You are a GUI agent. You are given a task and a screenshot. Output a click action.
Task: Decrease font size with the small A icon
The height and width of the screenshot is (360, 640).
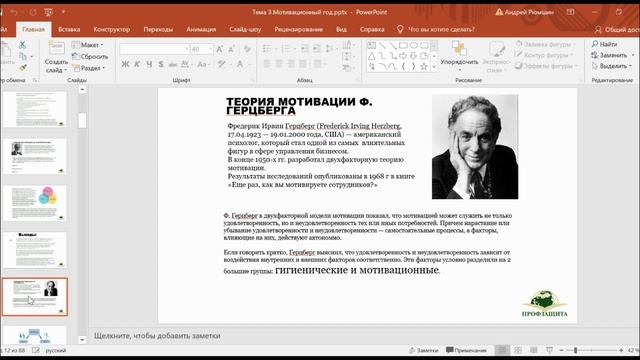tap(231, 49)
